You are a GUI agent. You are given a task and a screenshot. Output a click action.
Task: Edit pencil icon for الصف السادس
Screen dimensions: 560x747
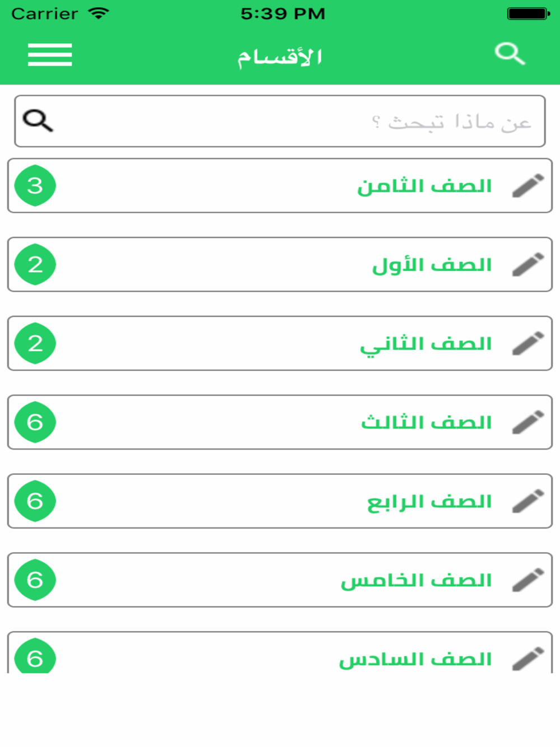(x=528, y=659)
